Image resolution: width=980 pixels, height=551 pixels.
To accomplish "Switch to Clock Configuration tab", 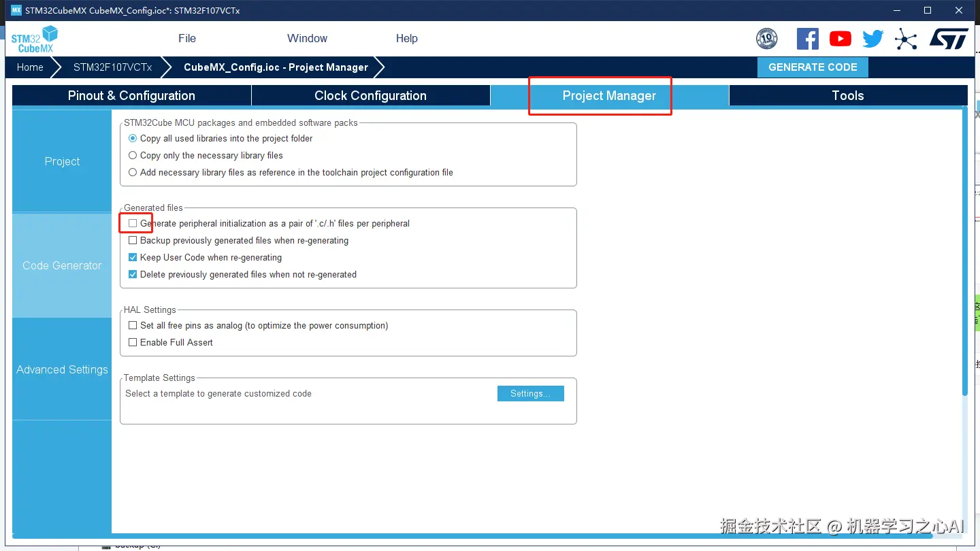I will pyautogui.click(x=371, y=95).
